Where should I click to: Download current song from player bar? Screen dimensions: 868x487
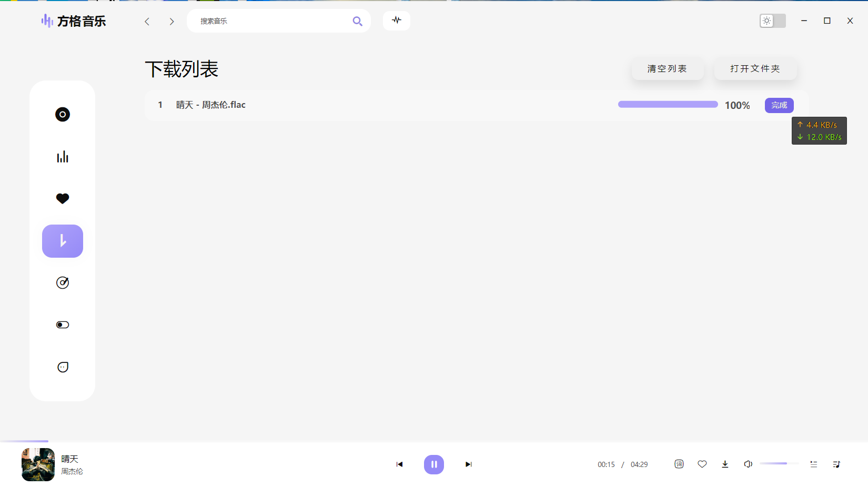point(725,464)
